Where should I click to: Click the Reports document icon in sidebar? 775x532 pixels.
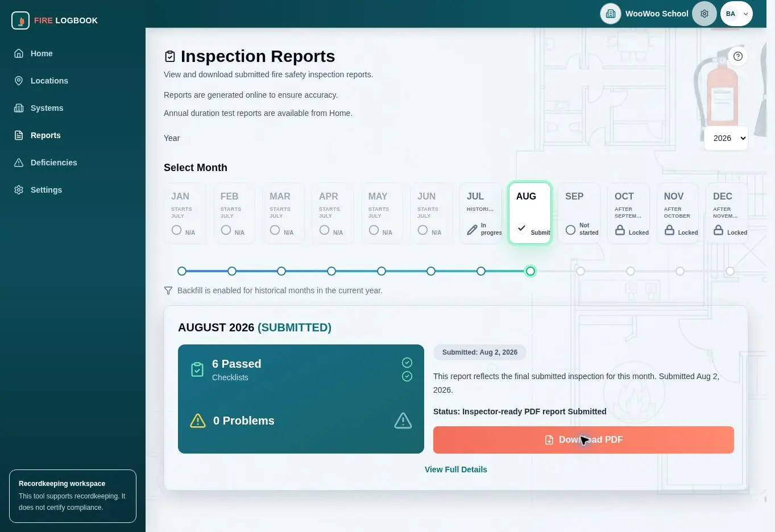19,135
